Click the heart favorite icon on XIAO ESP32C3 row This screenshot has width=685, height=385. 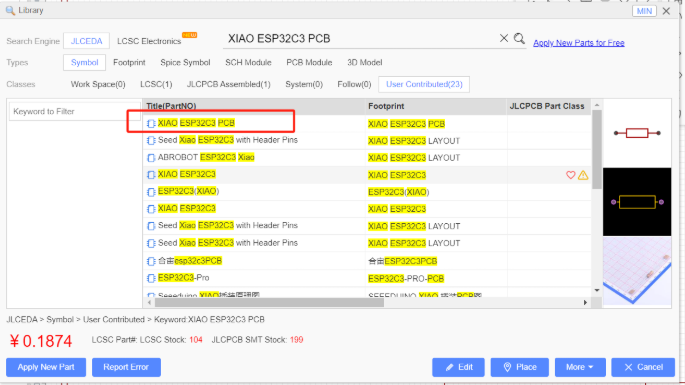tap(571, 175)
